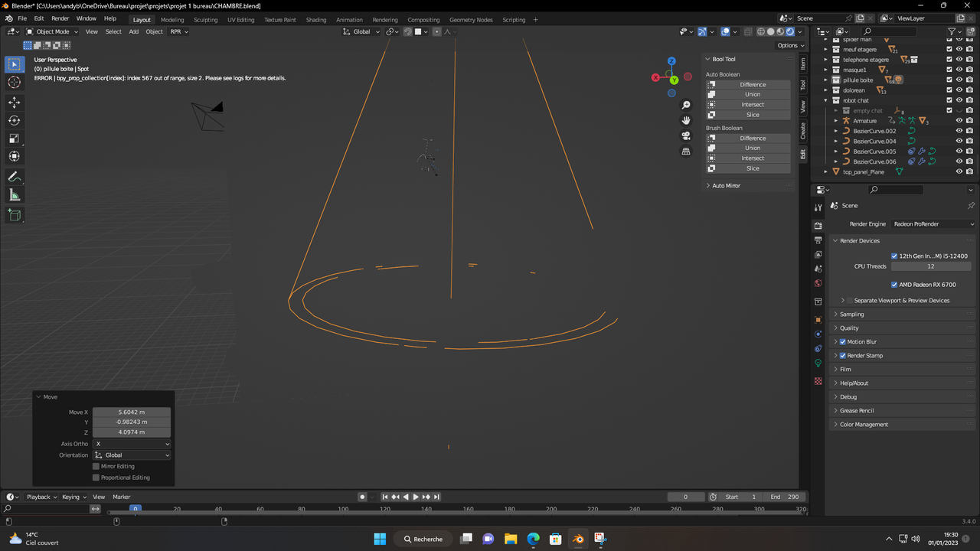
Task: Open the Edit menu in the top bar
Action: [38, 18]
